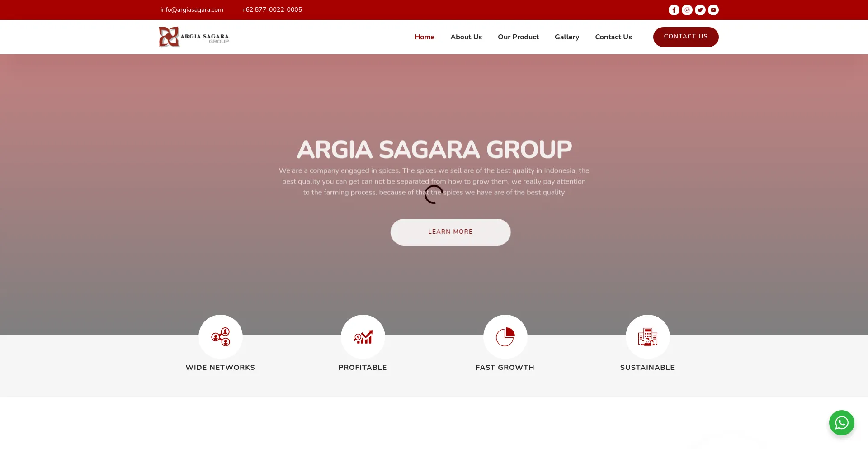Click the Wide Networks icon
The width and height of the screenshot is (868, 449).
coord(221,337)
